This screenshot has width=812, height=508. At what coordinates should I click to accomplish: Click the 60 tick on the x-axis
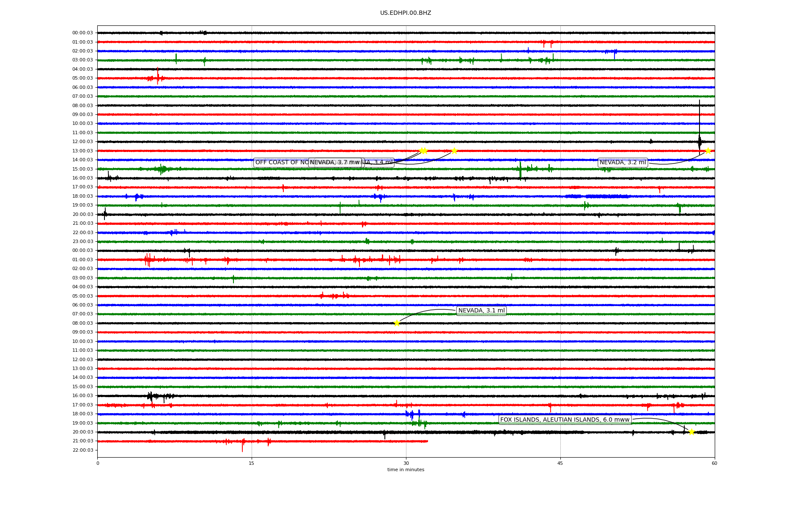714,463
